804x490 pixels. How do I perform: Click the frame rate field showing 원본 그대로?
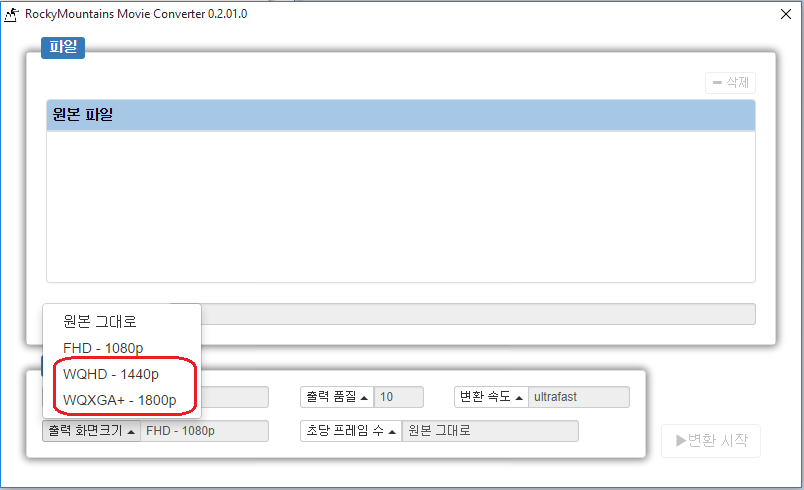489,431
